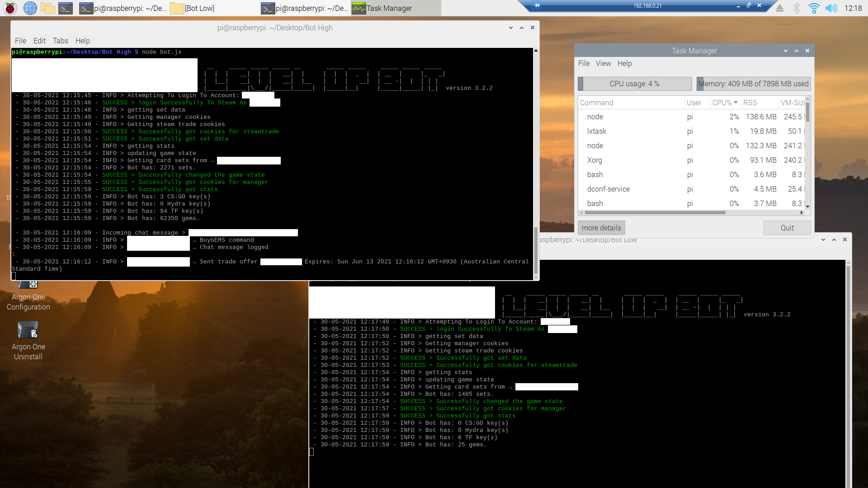Viewport: 868px width, 488px height.
Task: Open Bluetooth tray menu
Action: click(x=797, y=8)
